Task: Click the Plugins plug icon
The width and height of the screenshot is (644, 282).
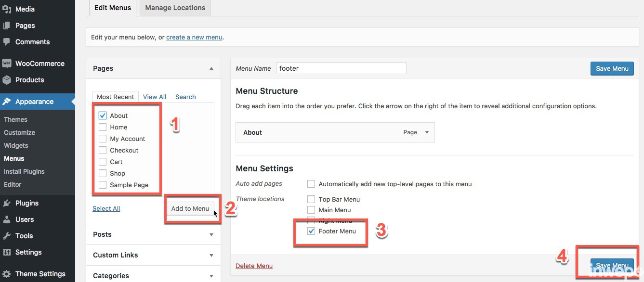Action: click(x=8, y=203)
